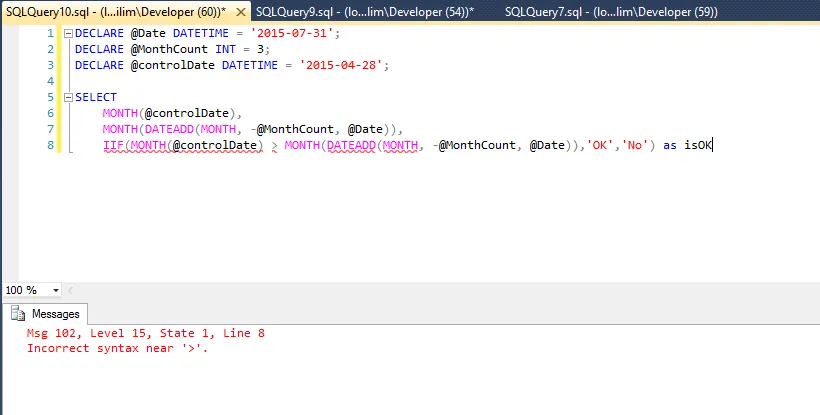Click the Msg 102 error line
820x415 pixels.
146,333
